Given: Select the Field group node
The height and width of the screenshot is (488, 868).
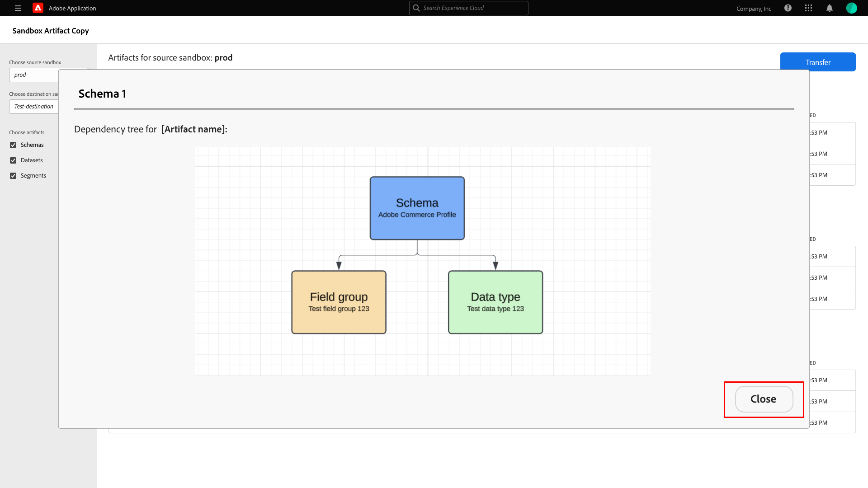Looking at the screenshot, I should pos(339,302).
